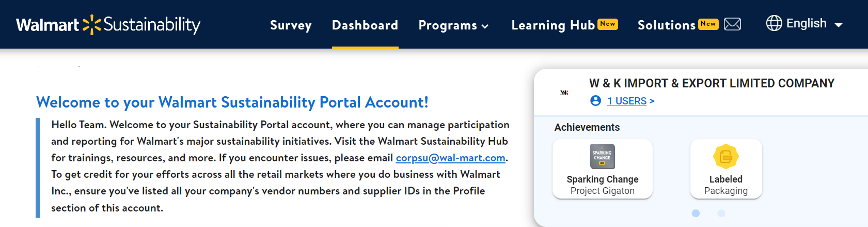Click the globe language icon

[x=774, y=23]
